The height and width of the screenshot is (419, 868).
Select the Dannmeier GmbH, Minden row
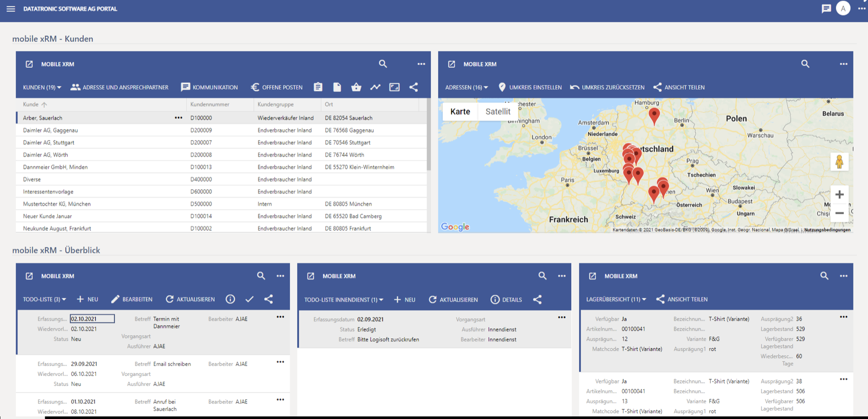222,167
